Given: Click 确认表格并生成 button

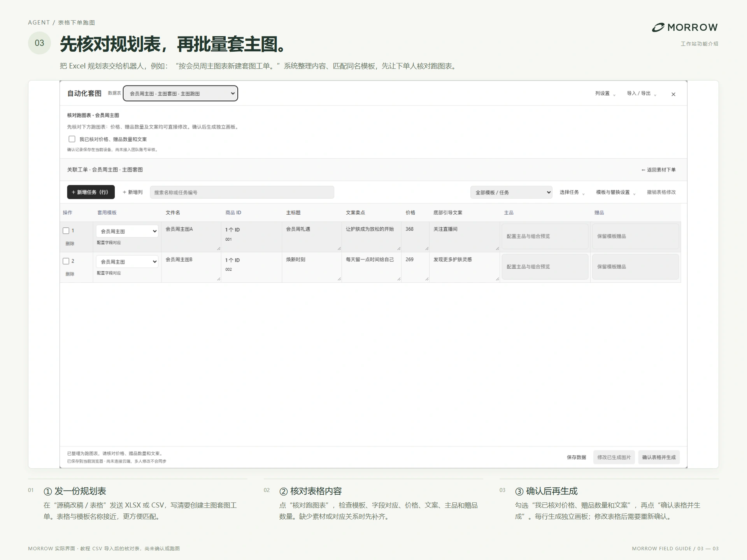Looking at the screenshot, I should click(659, 457).
